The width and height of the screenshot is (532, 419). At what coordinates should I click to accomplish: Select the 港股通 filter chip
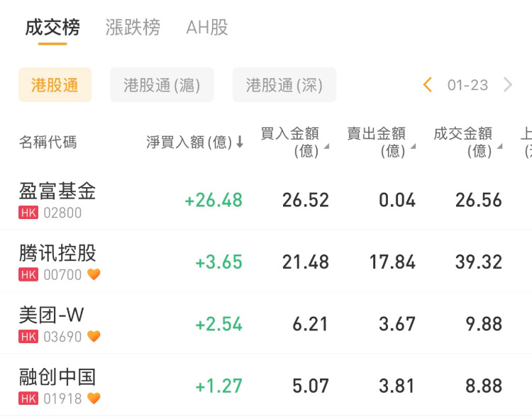click(x=55, y=85)
